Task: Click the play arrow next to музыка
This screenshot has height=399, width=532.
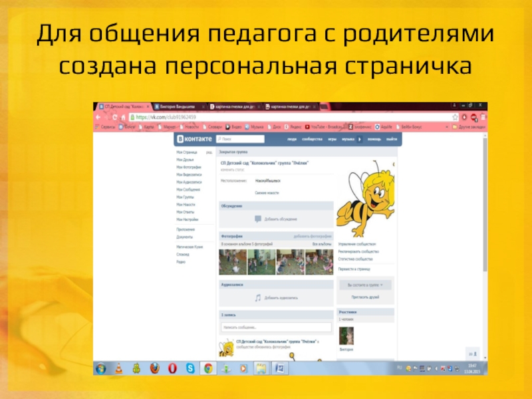Action: 360,139
